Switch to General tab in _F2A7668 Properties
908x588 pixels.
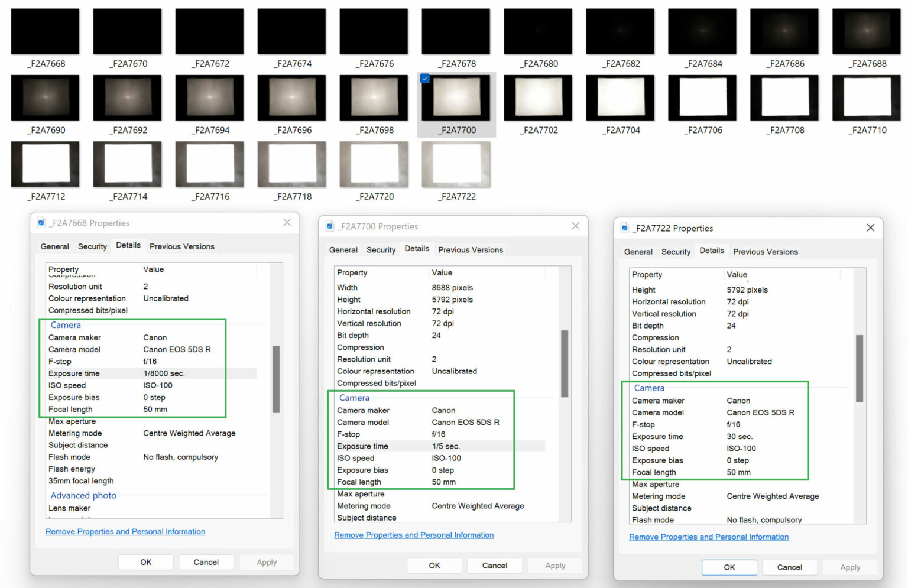[55, 246]
